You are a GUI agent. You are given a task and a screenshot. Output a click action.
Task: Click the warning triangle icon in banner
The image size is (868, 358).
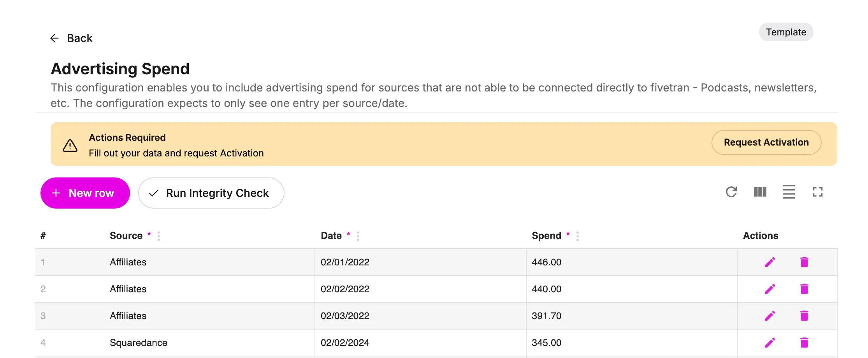(x=70, y=146)
